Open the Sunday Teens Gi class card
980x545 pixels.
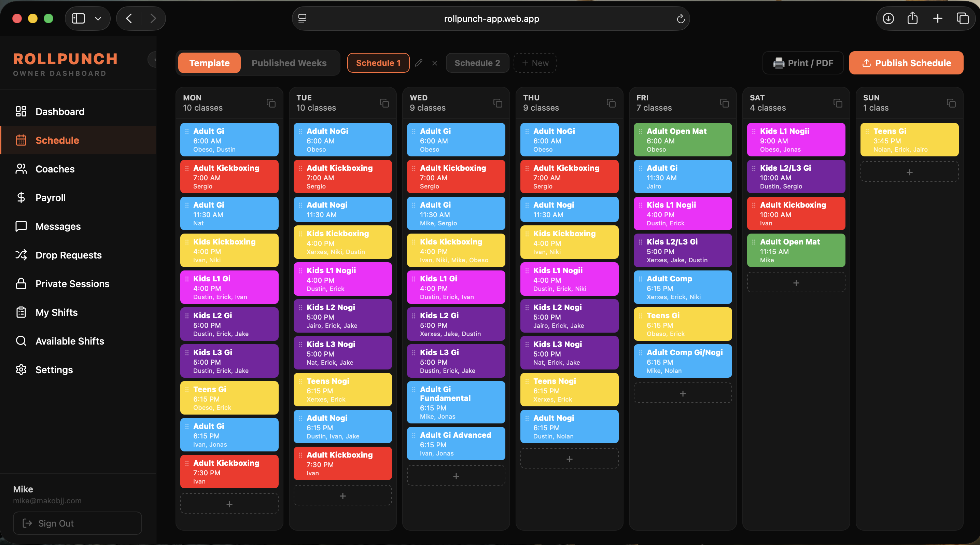(x=909, y=140)
